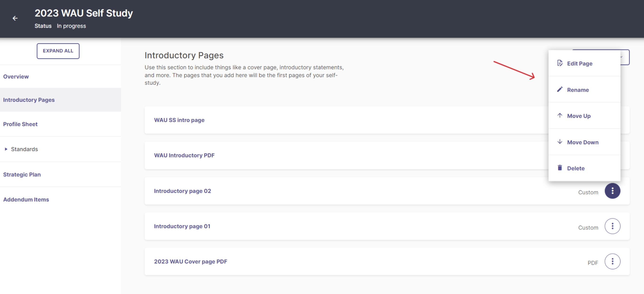
Task: Click the Custom label for Introductory page 02
Action: (x=588, y=192)
